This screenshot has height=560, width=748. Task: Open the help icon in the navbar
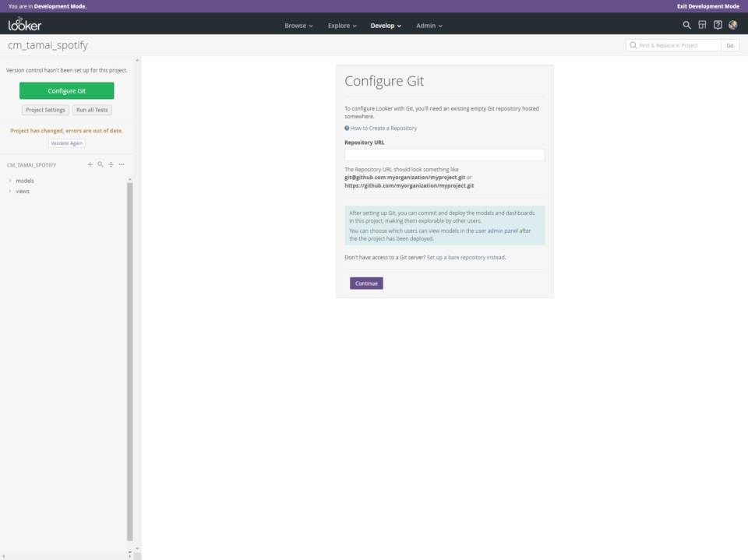point(717,25)
